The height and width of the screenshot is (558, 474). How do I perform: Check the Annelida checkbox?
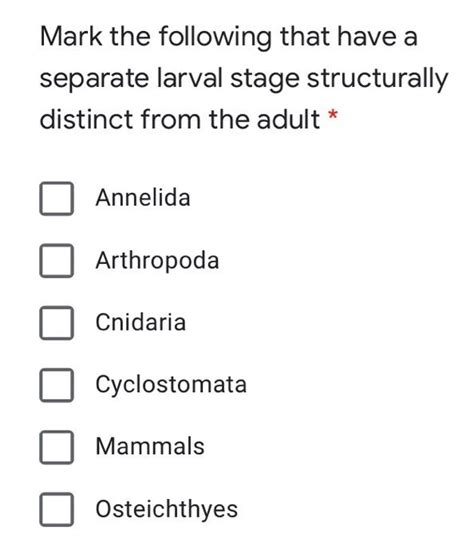[57, 199]
